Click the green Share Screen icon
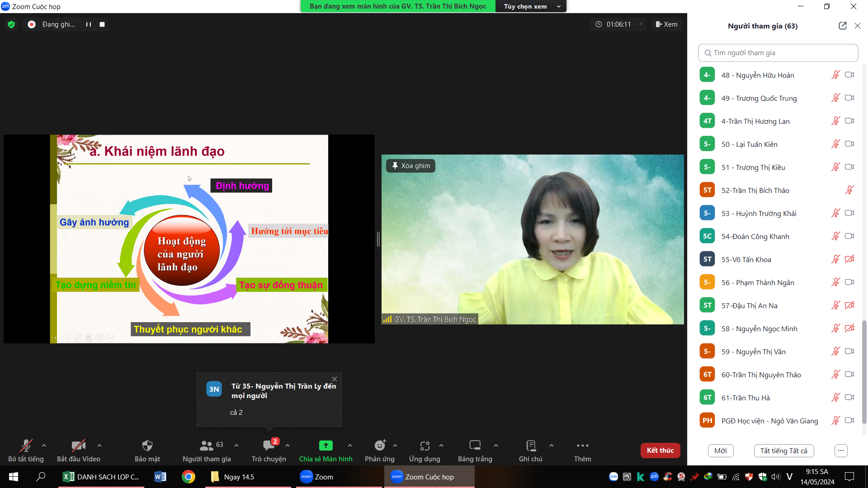The image size is (868, 488). [325, 446]
